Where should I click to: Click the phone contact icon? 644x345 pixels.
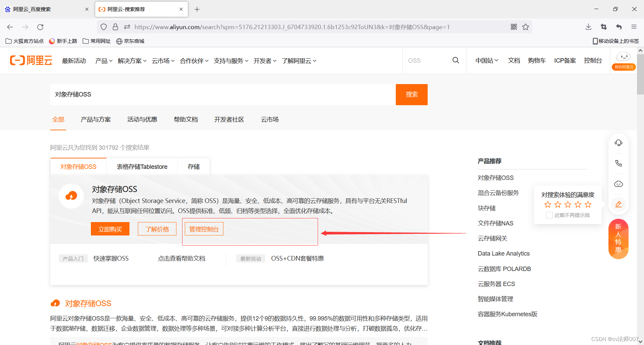pyautogui.click(x=619, y=163)
